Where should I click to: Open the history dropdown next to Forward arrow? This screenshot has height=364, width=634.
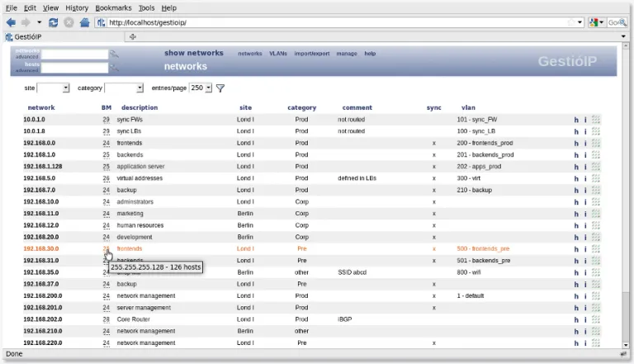[x=40, y=22]
